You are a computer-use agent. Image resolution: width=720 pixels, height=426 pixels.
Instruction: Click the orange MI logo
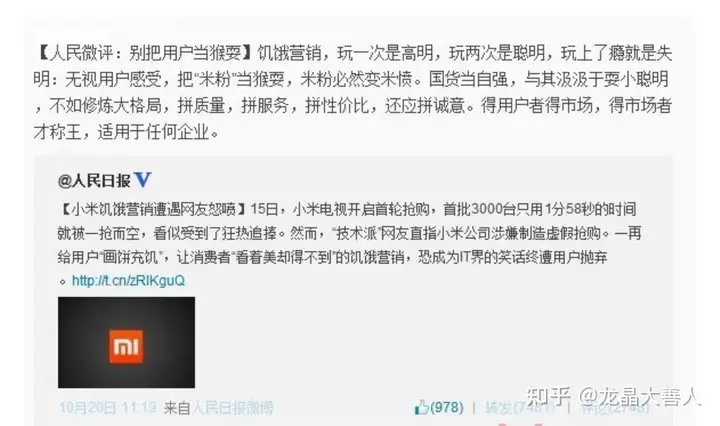pos(126,347)
